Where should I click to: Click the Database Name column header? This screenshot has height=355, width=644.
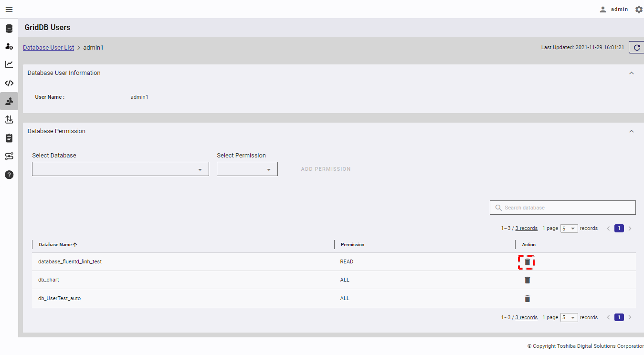coord(55,245)
